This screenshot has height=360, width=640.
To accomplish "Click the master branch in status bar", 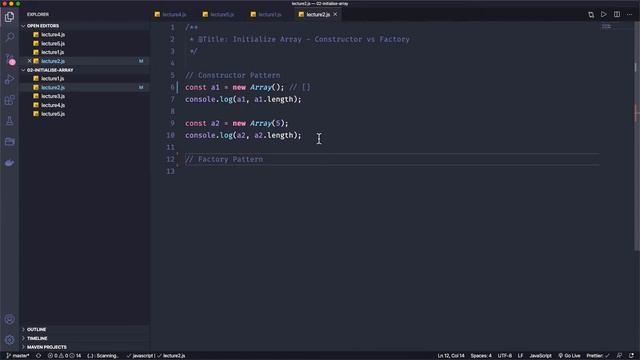I will tap(18, 356).
